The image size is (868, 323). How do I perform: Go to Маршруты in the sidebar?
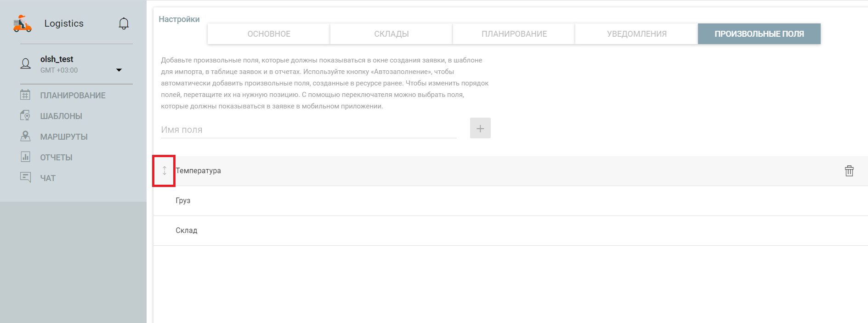coord(64,137)
